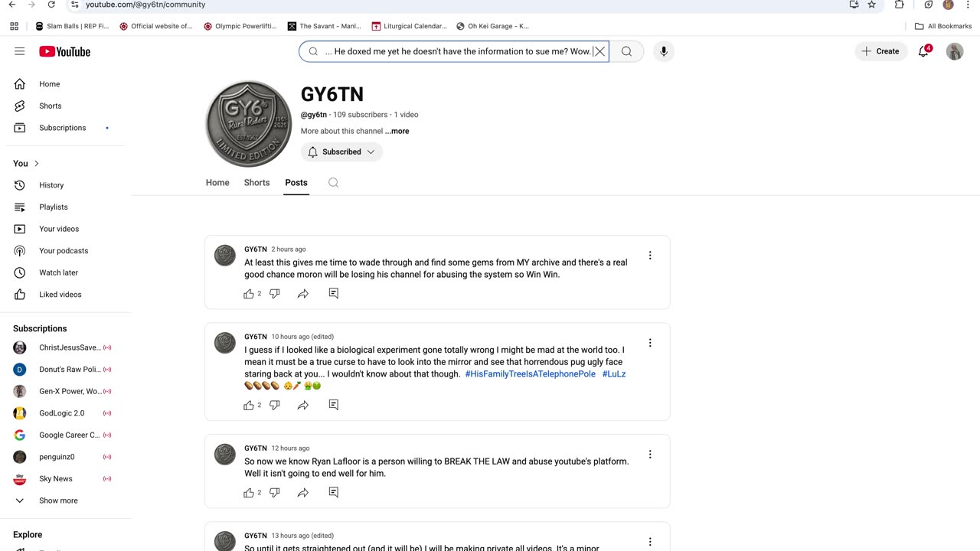The width and height of the screenshot is (980, 551).
Task: Open the All Bookmarks folder
Action: click(943, 26)
